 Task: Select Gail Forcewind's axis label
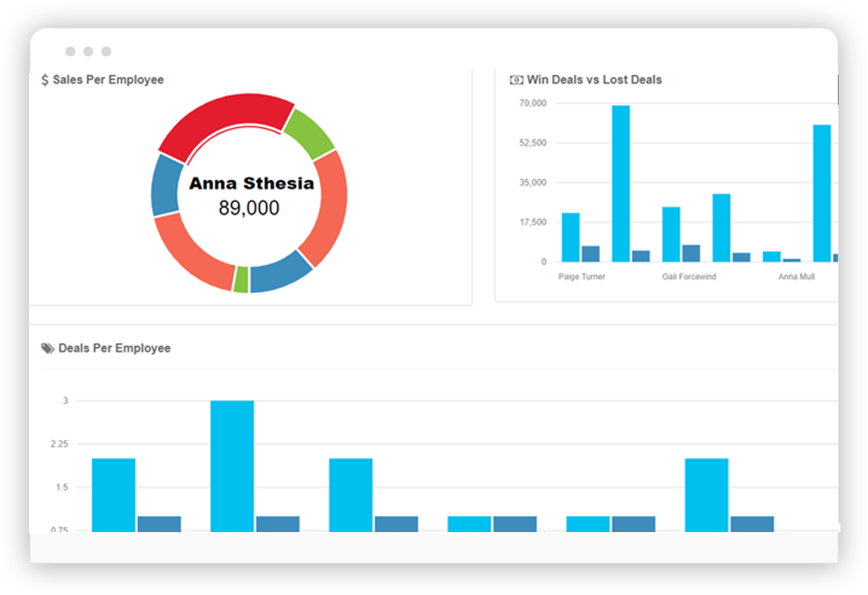click(691, 276)
